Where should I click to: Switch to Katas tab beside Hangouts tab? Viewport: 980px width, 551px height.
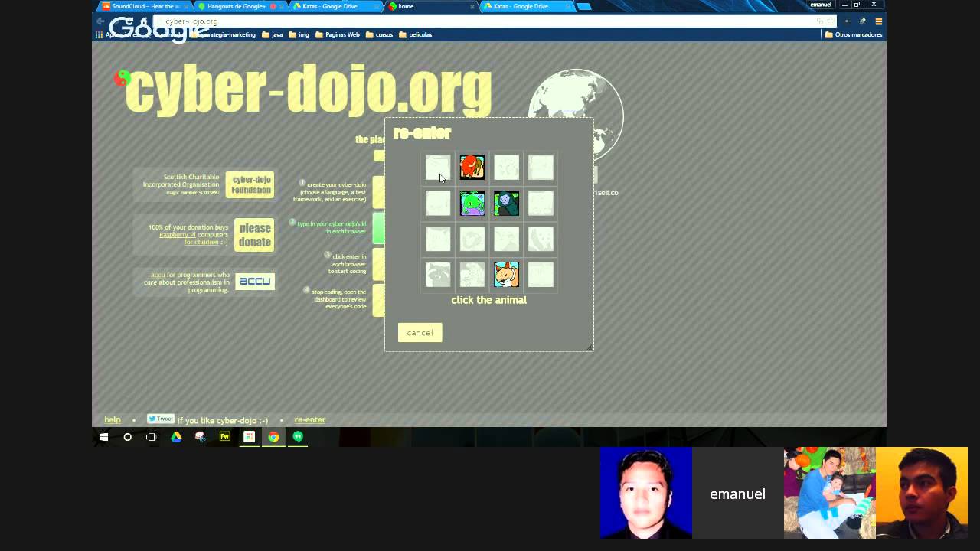click(335, 6)
